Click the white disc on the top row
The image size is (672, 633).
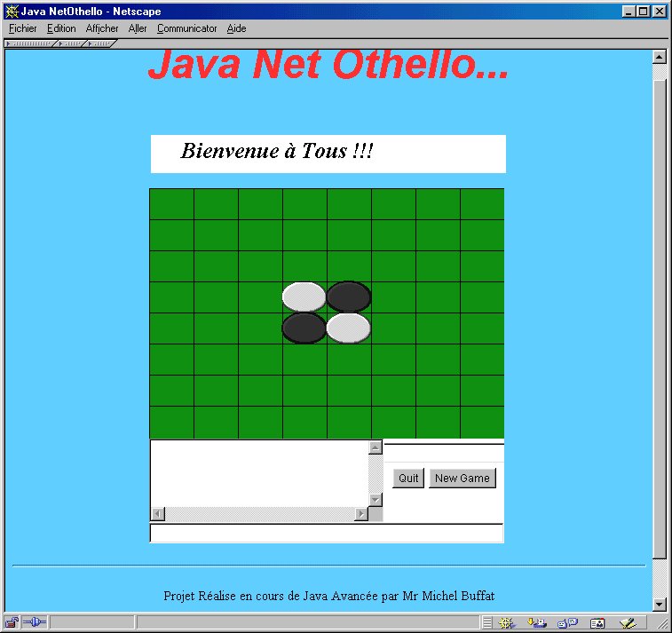pos(304,297)
